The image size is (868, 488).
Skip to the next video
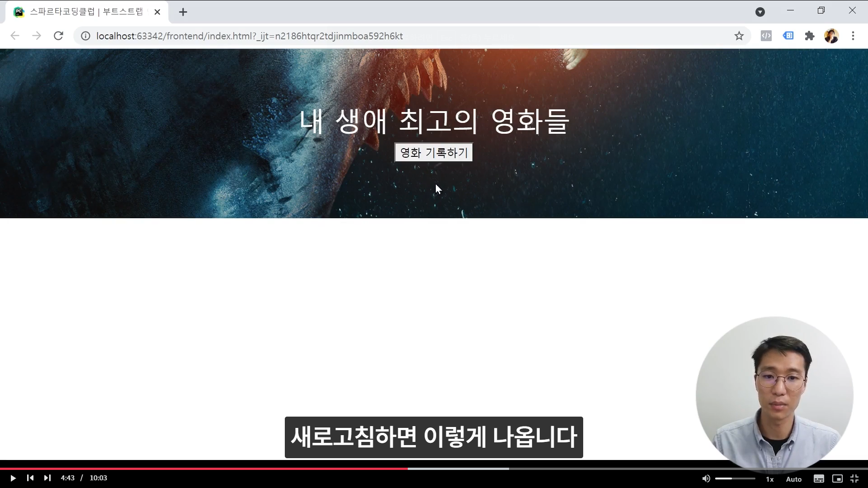click(47, 478)
